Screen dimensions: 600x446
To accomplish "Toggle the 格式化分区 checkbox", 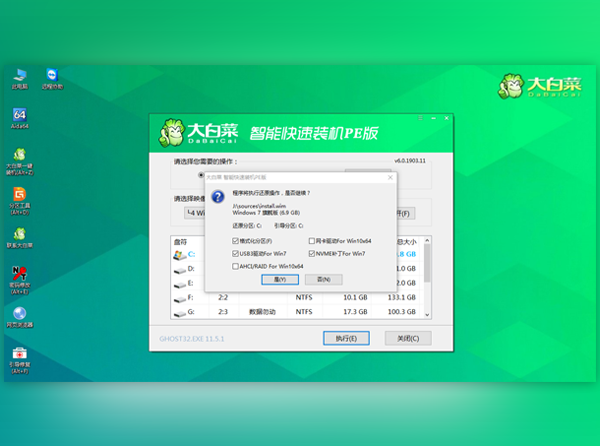I will 234,241.
